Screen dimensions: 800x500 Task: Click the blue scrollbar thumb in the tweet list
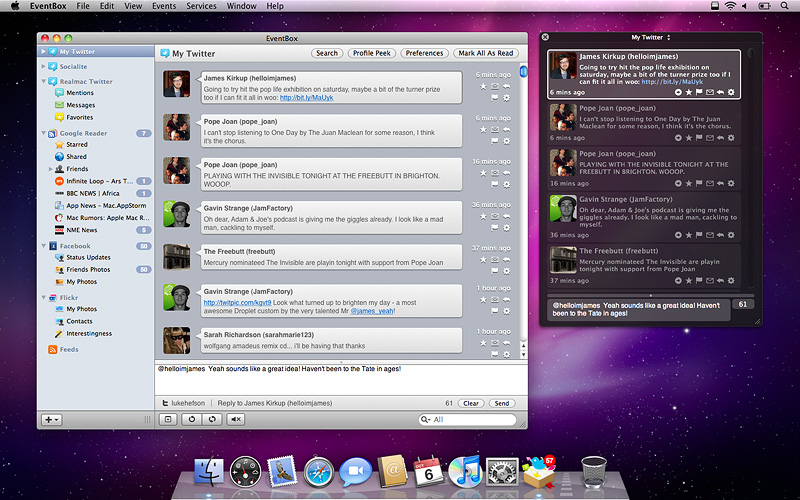point(523,71)
